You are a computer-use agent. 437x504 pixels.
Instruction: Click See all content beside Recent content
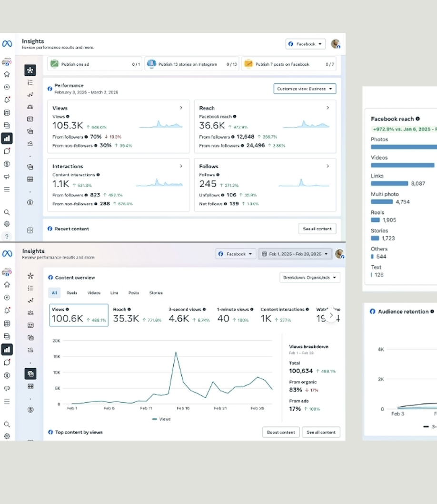(317, 229)
